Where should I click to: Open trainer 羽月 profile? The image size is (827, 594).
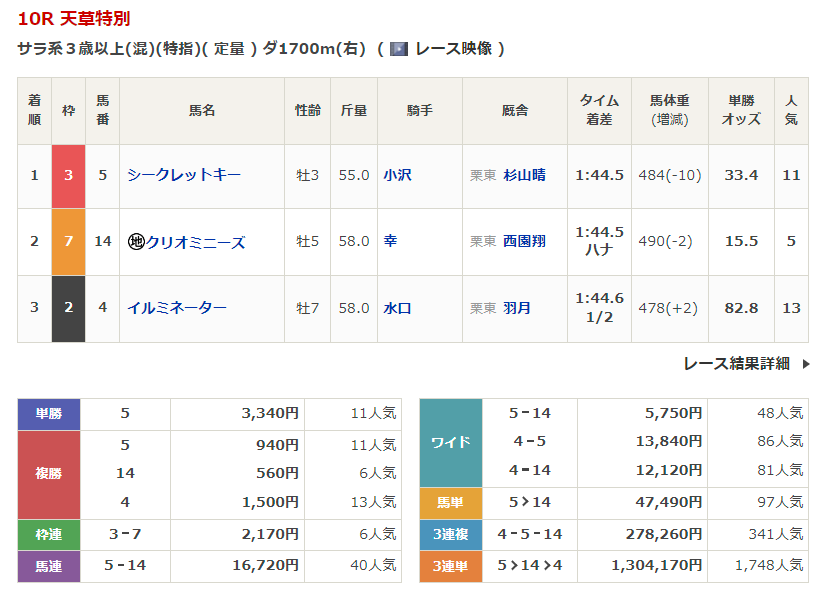point(517,308)
